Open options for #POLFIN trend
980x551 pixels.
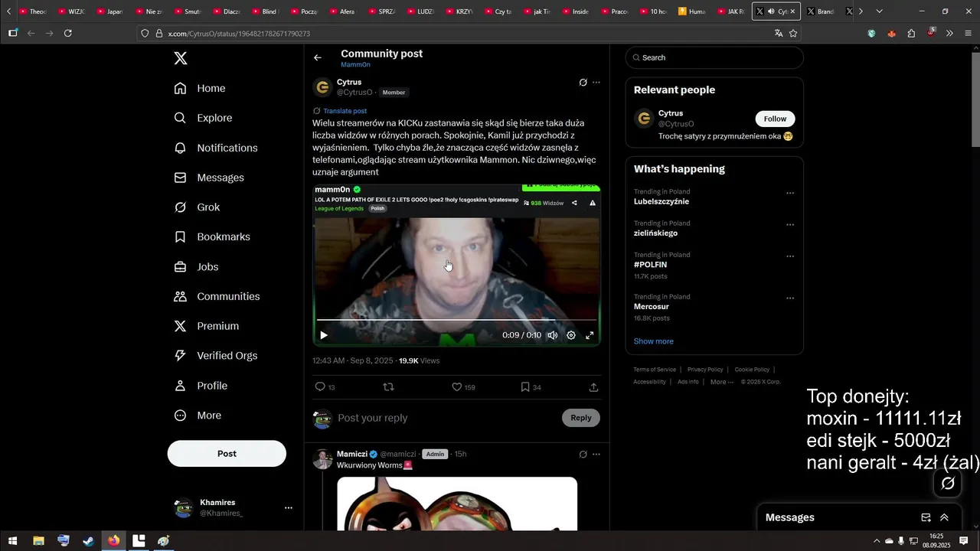tap(790, 256)
